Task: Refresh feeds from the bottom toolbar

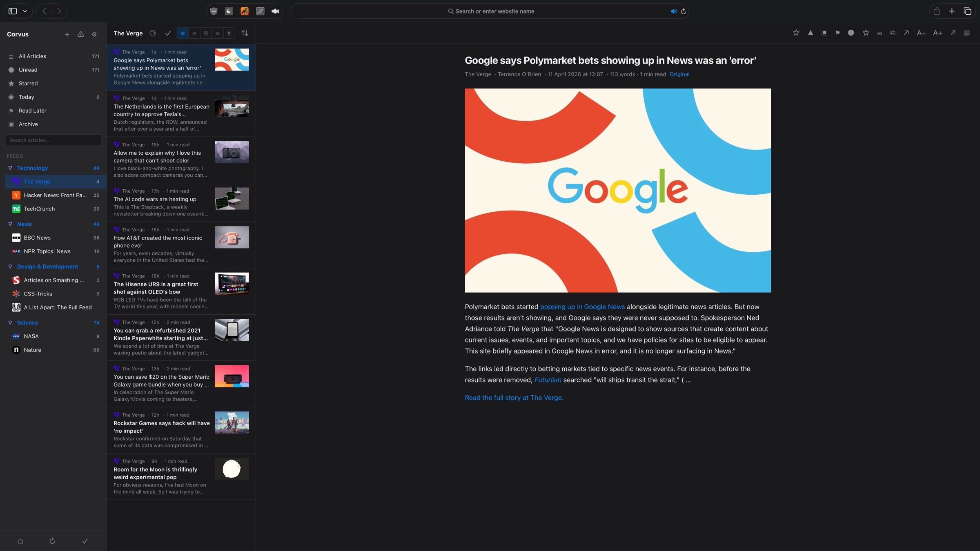Action: 52,541
